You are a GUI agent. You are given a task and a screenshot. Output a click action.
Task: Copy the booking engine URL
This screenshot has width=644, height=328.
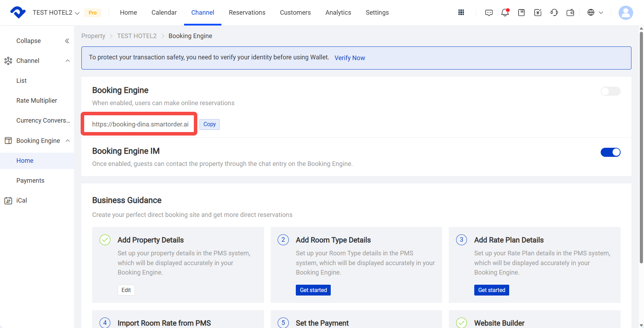click(x=210, y=124)
